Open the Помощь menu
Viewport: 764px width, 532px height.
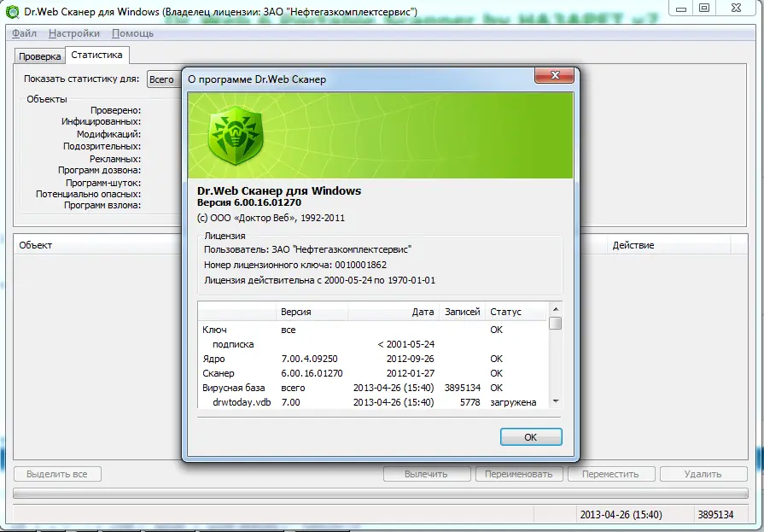coord(132,33)
